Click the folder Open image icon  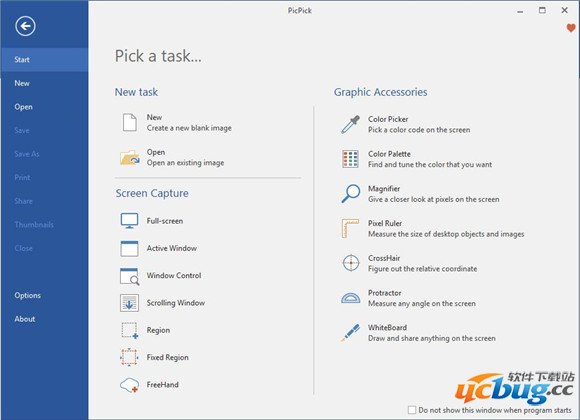tap(130, 158)
